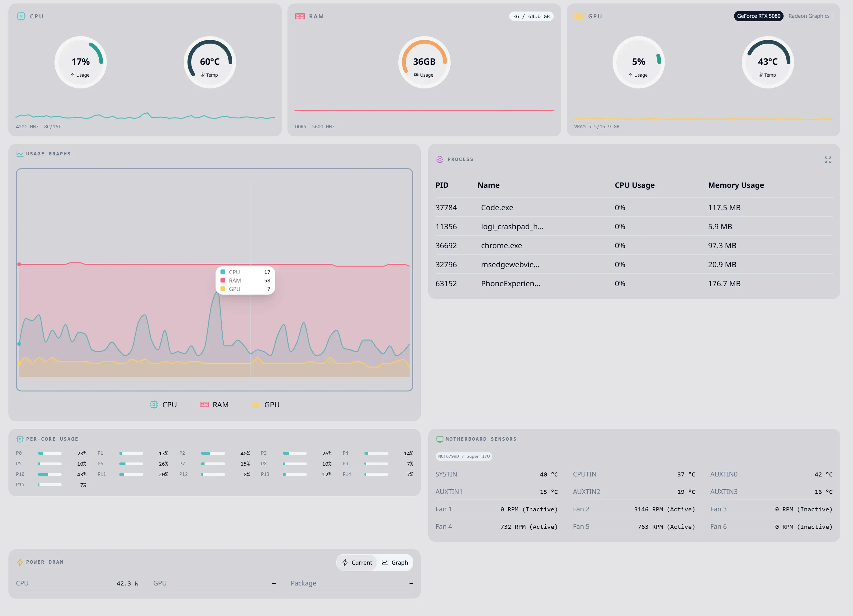This screenshot has width=853, height=616.
Task: Switch to the Radeon Graphics GPU tab
Action: point(808,16)
